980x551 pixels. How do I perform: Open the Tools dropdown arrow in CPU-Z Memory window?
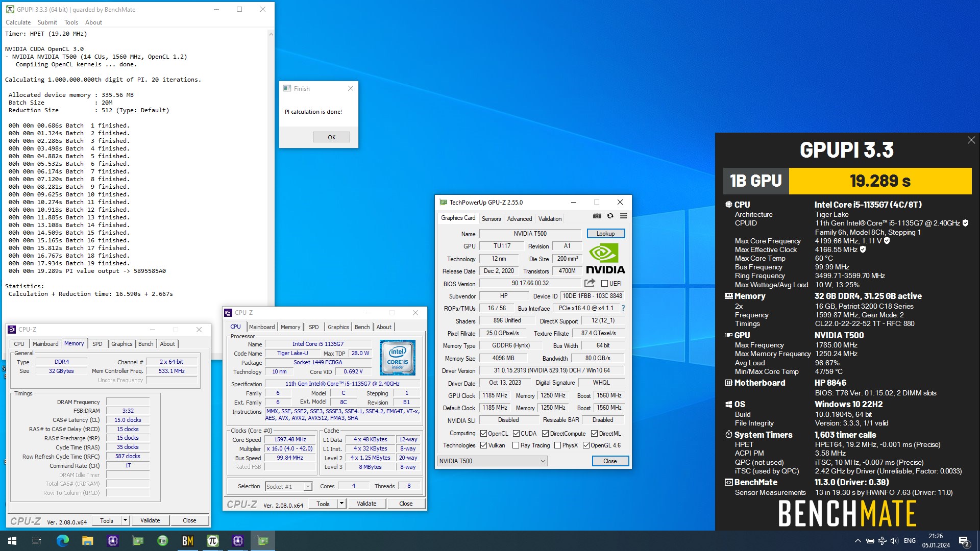click(125, 520)
